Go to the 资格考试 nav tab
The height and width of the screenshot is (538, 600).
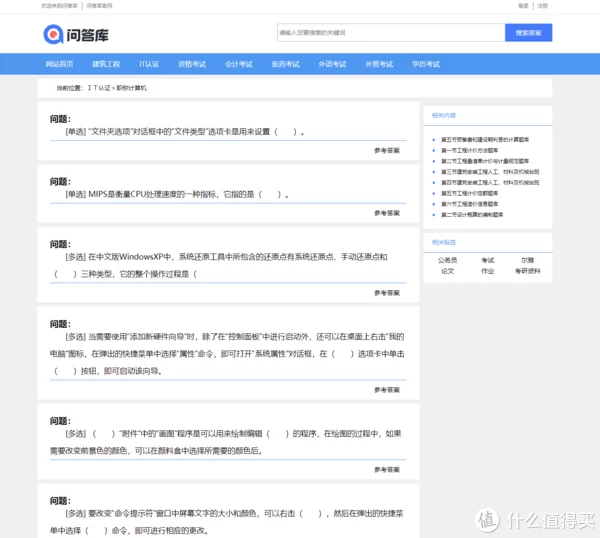point(192,64)
